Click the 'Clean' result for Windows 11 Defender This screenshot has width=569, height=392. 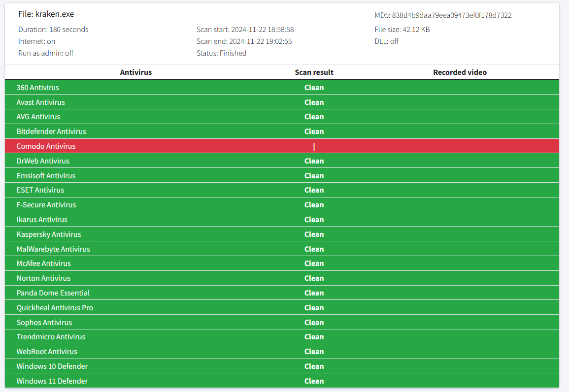coord(314,381)
